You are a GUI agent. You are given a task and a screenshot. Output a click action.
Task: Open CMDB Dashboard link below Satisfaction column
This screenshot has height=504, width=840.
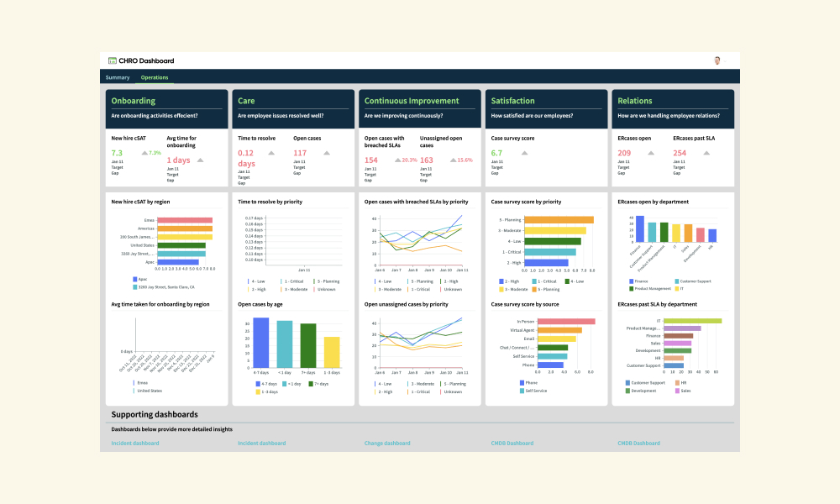(512, 444)
